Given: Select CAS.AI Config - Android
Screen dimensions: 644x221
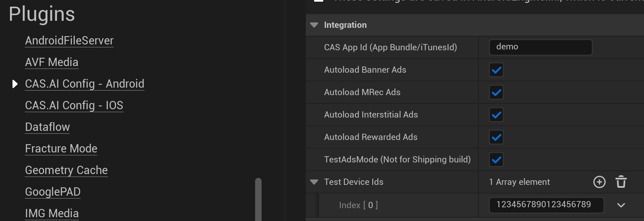Looking at the screenshot, I should click(84, 84).
